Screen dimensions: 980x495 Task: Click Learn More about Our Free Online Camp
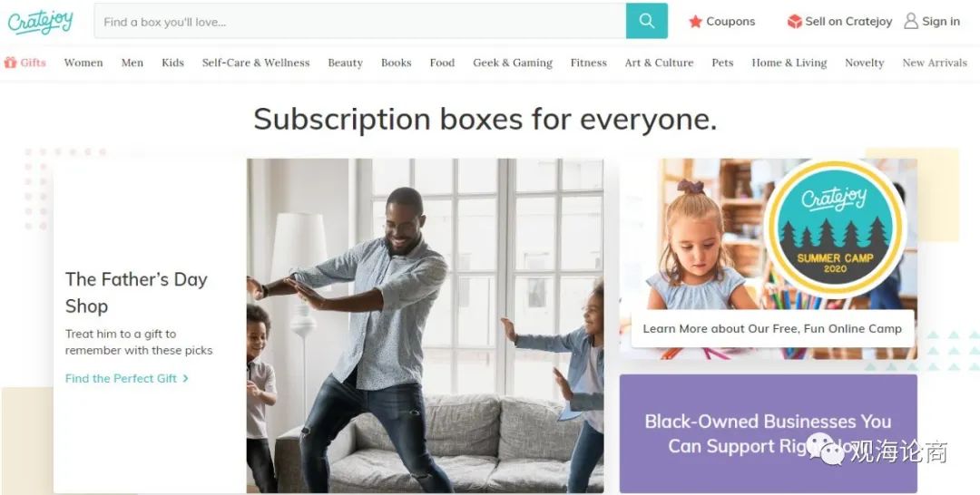pyautogui.click(x=772, y=328)
